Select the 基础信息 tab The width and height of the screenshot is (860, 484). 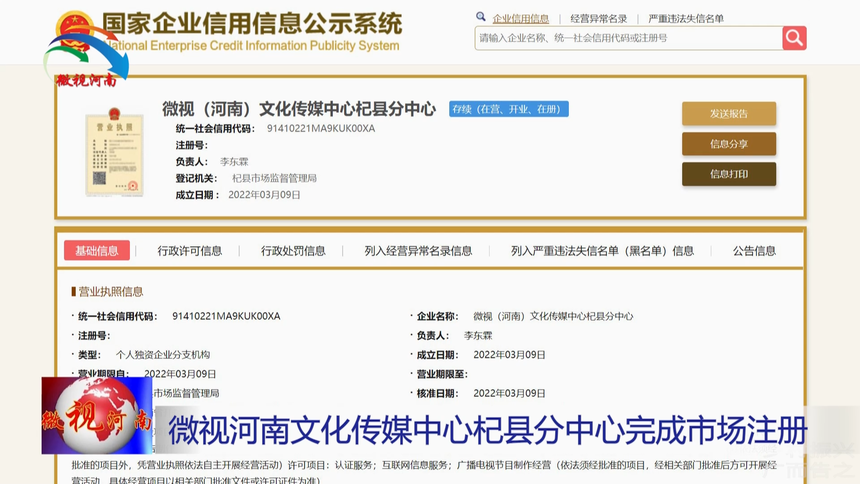tap(97, 250)
